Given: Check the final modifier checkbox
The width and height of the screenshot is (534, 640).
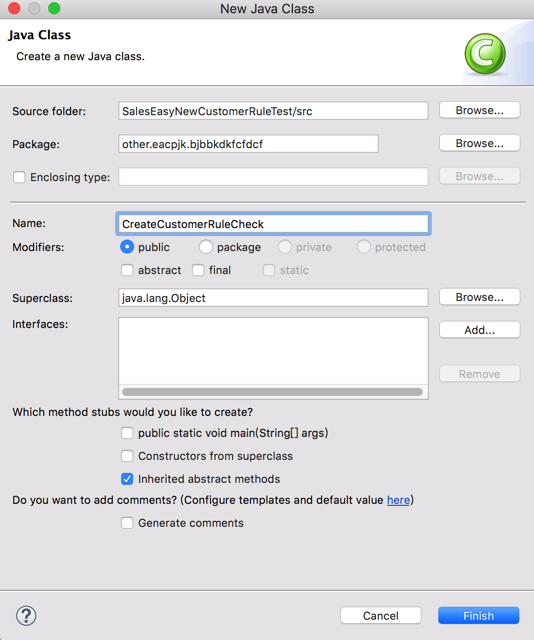Looking at the screenshot, I should [x=198, y=270].
